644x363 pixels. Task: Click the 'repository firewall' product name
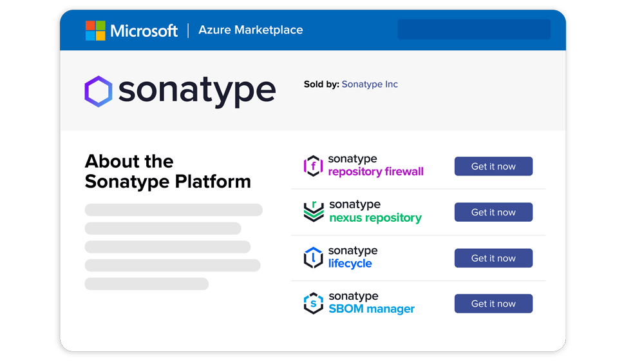376,172
